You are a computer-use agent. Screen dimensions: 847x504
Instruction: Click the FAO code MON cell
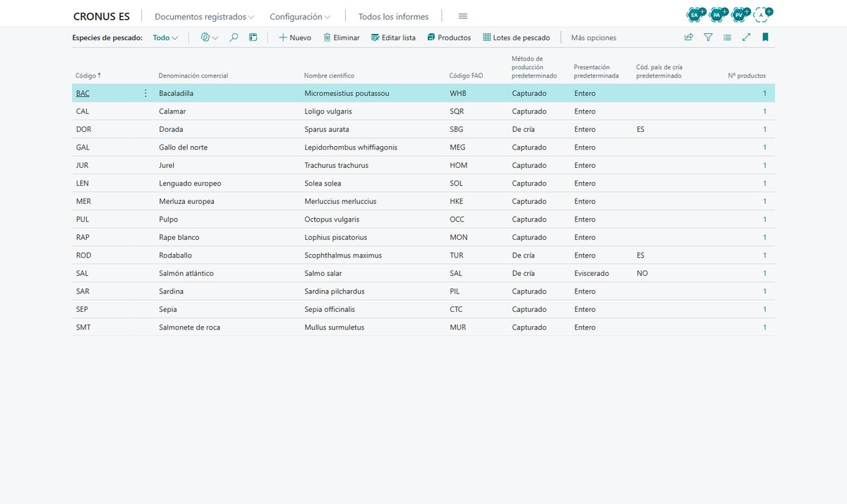(458, 237)
